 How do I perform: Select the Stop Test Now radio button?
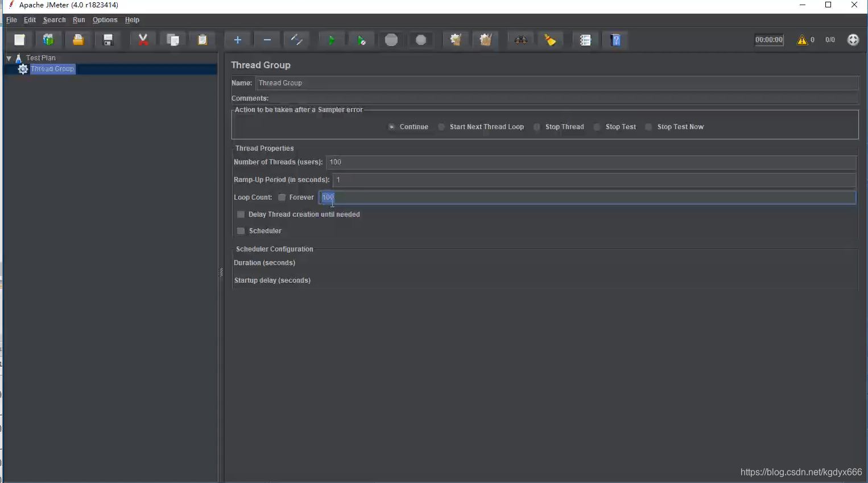click(x=648, y=127)
